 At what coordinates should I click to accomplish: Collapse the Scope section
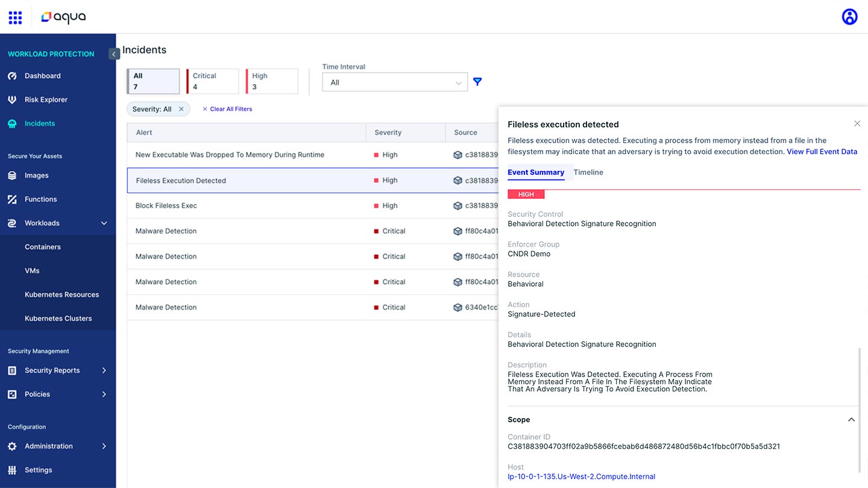coord(851,420)
